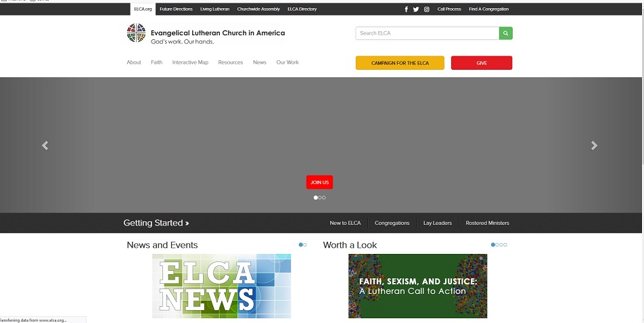The width and height of the screenshot is (644, 323).
Task: Open the Interactive Map menu item
Action: tap(190, 62)
